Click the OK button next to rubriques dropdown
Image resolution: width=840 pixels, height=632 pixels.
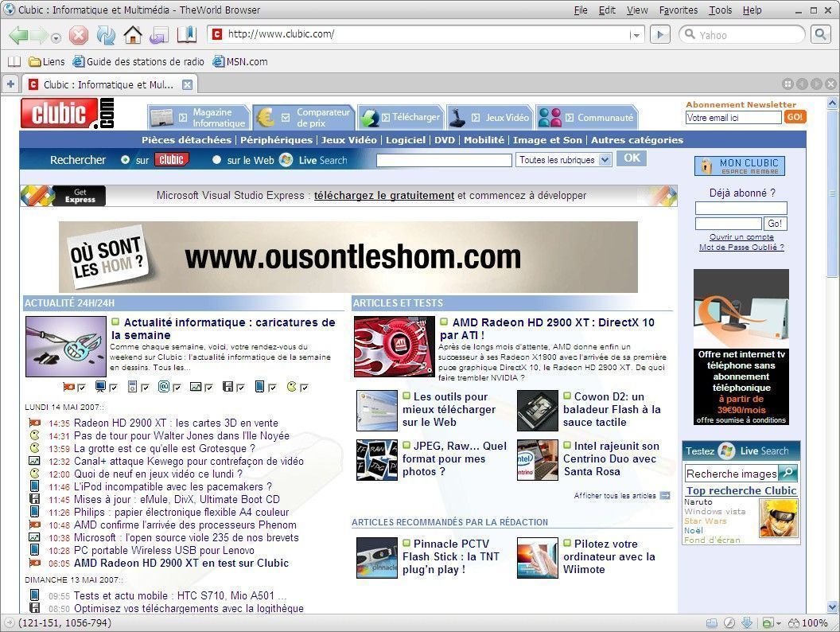(632, 158)
